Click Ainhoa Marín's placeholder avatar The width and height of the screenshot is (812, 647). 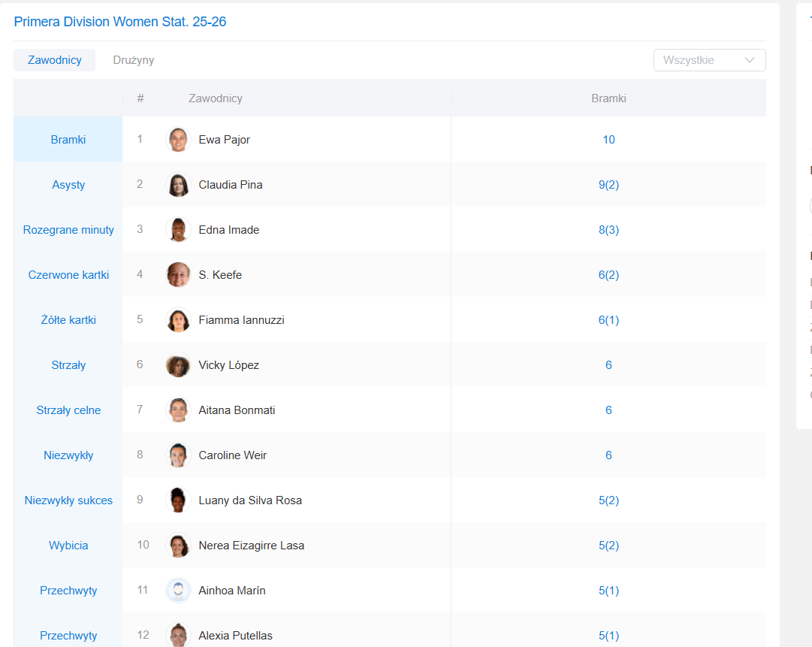[178, 591]
